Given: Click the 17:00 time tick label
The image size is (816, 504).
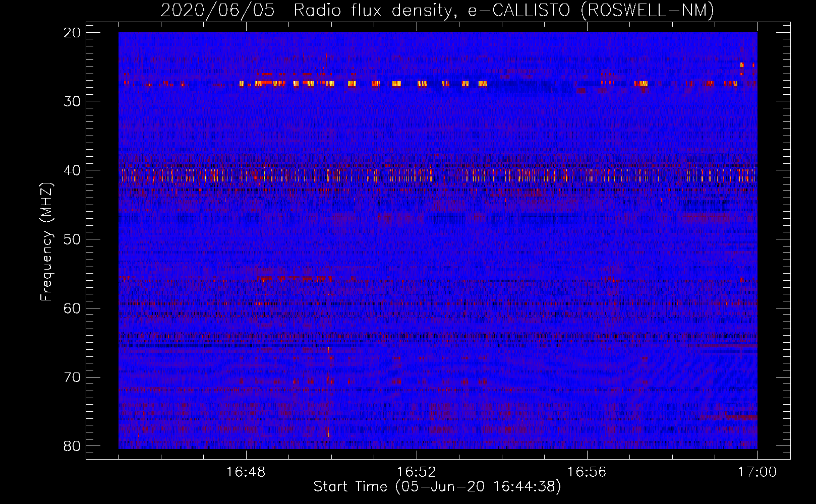Looking at the screenshot, I should 757,472.
